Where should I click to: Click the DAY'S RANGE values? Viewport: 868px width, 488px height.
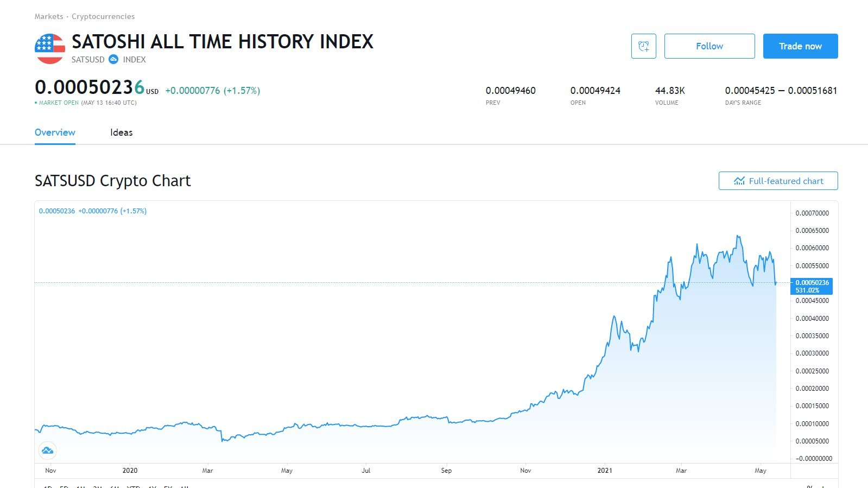(781, 91)
